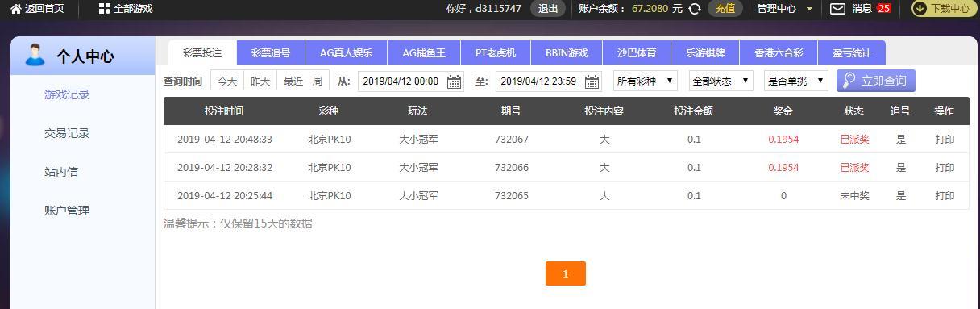Open the 是否单挑 dropdown
Image resolution: width=980 pixels, height=309 pixels.
[796, 81]
